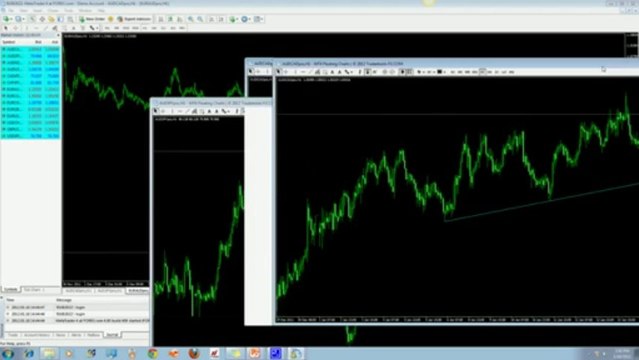639x360 pixels.
Task: Select the AUDJPYpro,H1 chart tab
Action: (109, 291)
